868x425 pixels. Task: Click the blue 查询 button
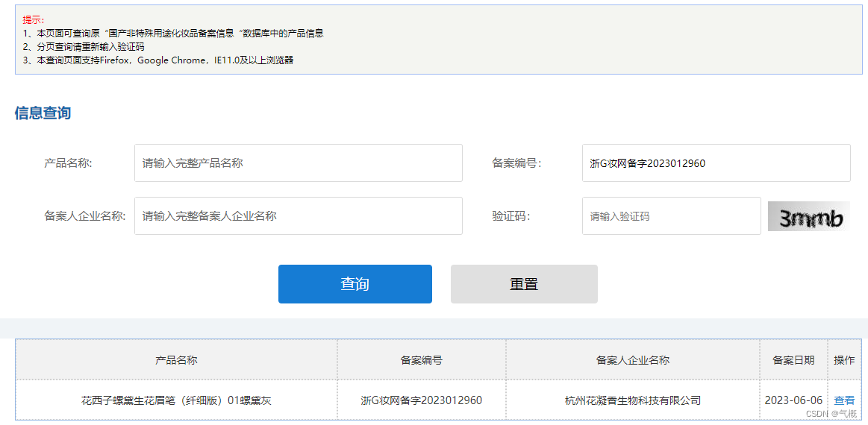tap(355, 284)
